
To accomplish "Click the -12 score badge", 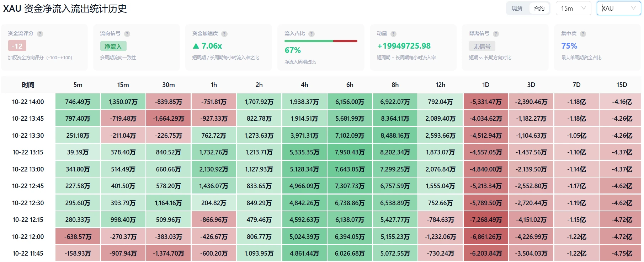I will click(17, 46).
